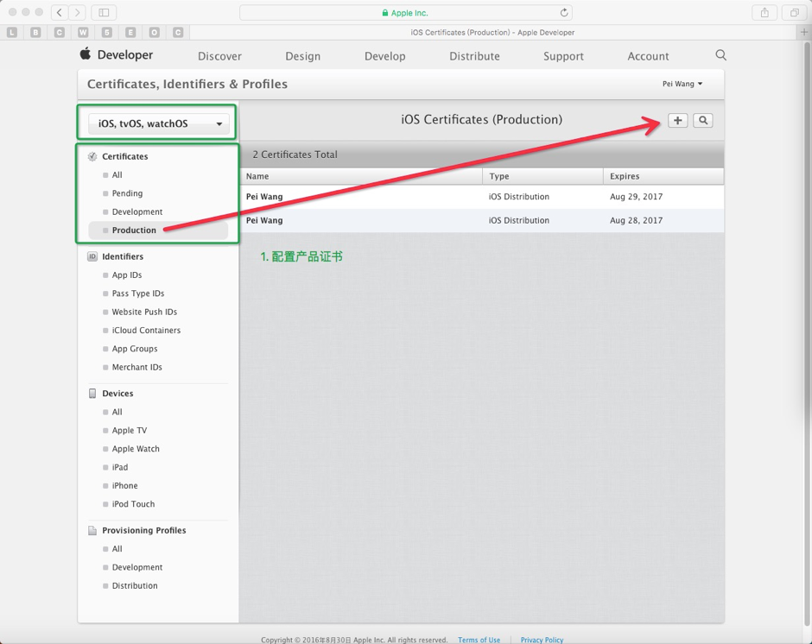Sort by the Type column header
812x644 pixels.
pyautogui.click(x=542, y=176)
